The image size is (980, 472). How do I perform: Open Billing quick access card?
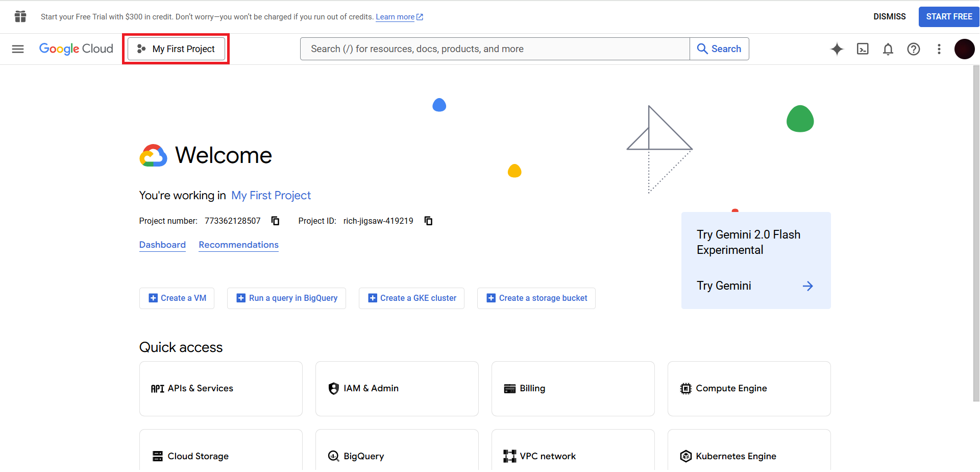pos(573,389)
